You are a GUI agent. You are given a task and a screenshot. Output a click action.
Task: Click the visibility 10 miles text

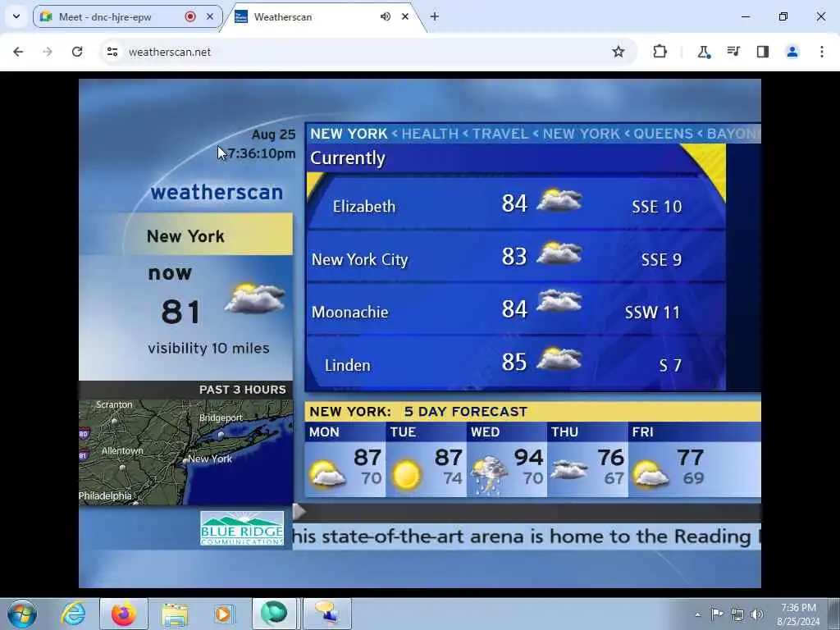click(x=208, y=348)
